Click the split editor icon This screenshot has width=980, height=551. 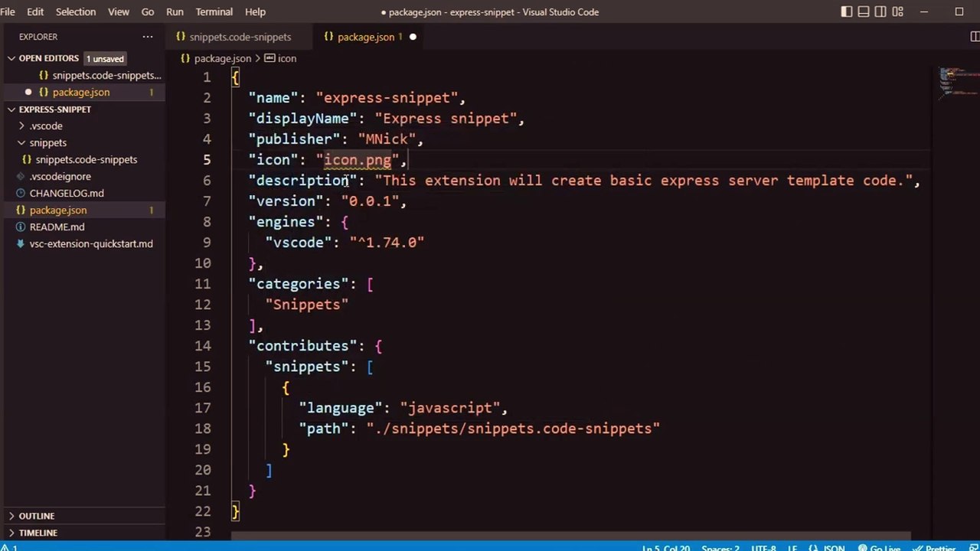[x=975, y=37]
